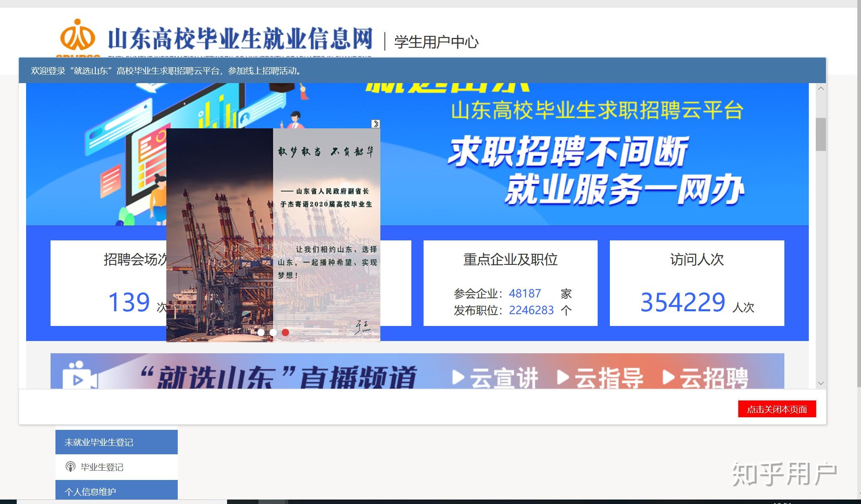Click the icon beside 毕业生登记

coord(71,467)
